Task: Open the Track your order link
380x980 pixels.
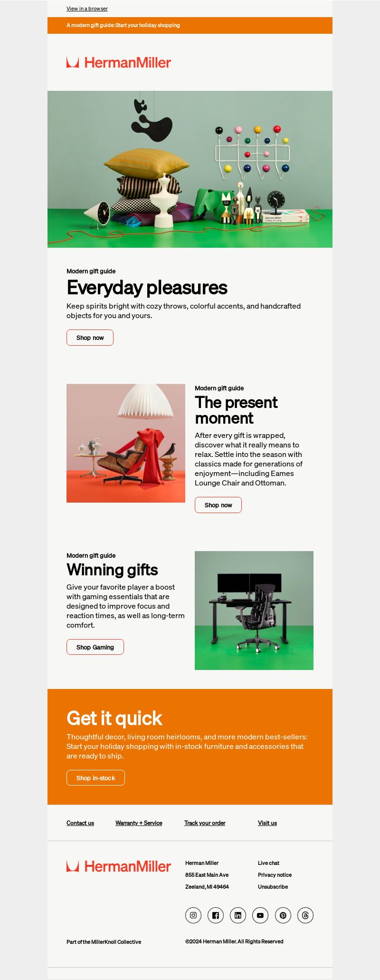Action: (205, 823)
